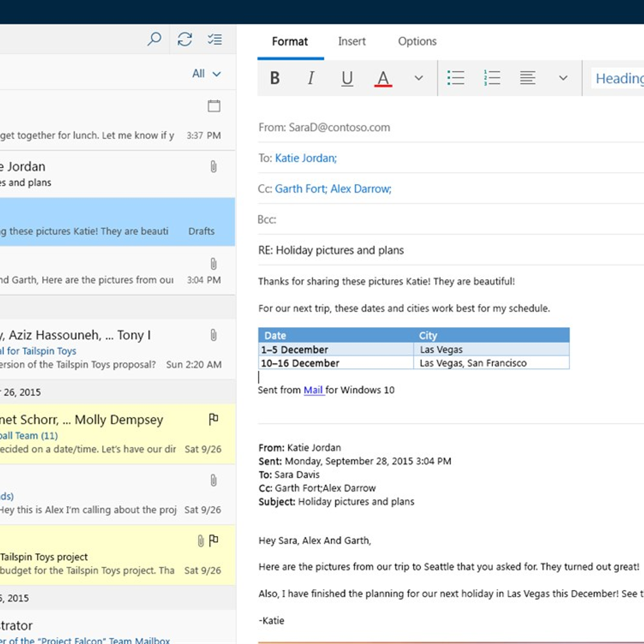This screenshot has width=644, height=644.
Task: Open the Tailspin Toys project budget message
Action: click(117, 555)
